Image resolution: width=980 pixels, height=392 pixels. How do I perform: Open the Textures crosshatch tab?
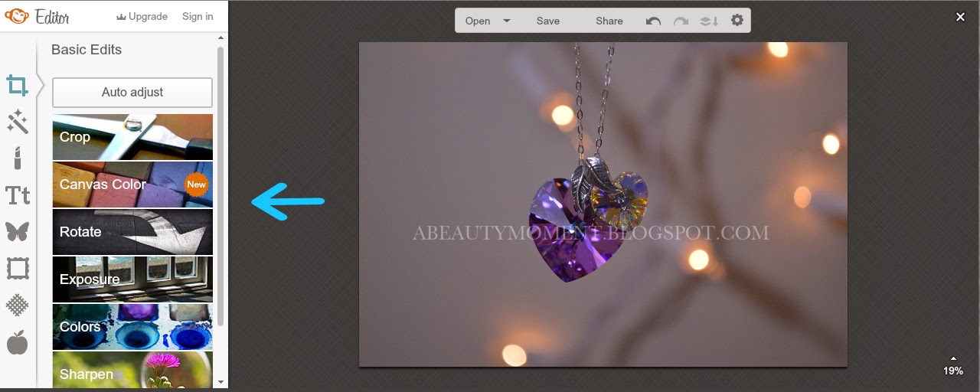coord(18,305)
